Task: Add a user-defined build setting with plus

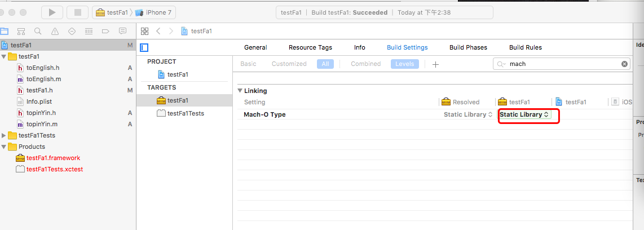Action: (436, 64)
